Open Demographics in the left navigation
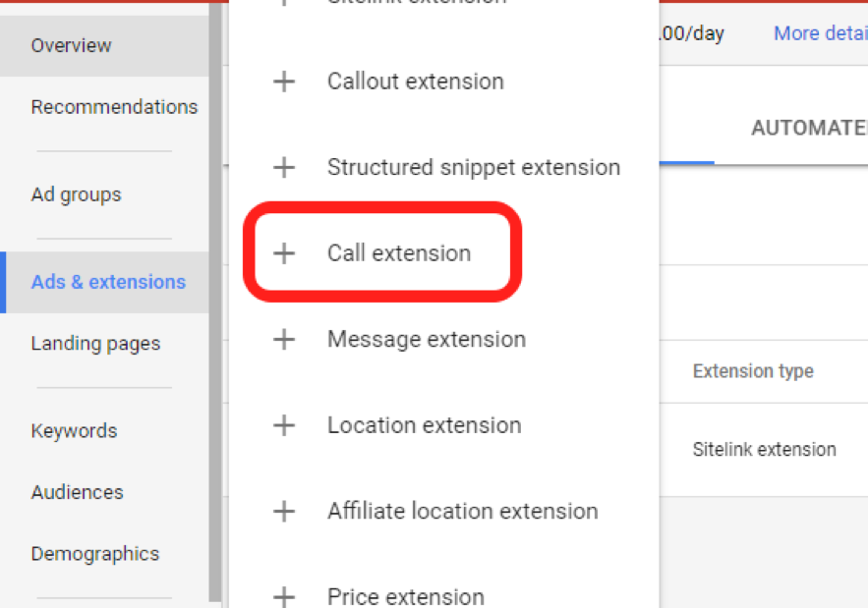The height and width of the screenshot is (608, 868). click(x=94, y=554)
